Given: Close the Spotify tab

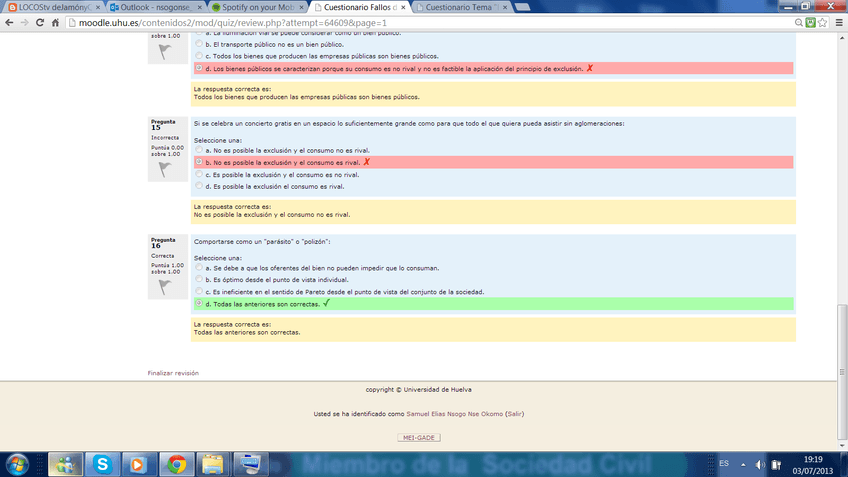Looking at the screenshot, I should [301, 8].
